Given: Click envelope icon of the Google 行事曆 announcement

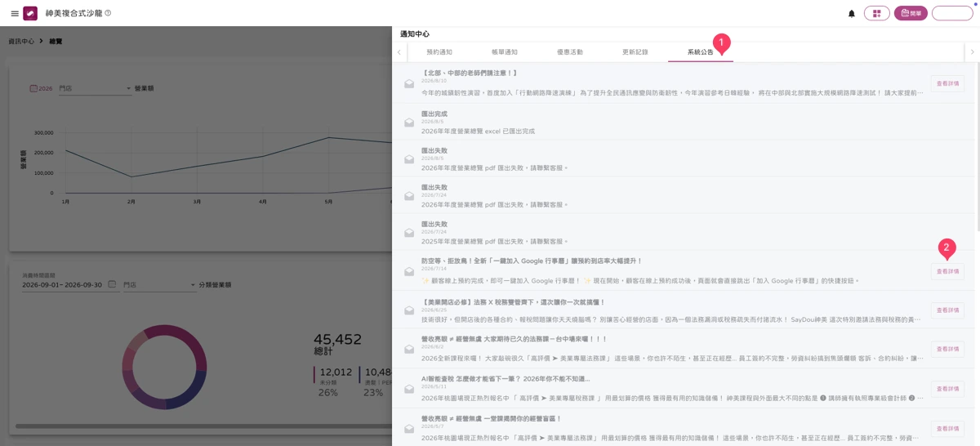Looking at the screenshot, I should tap(409, 271).
